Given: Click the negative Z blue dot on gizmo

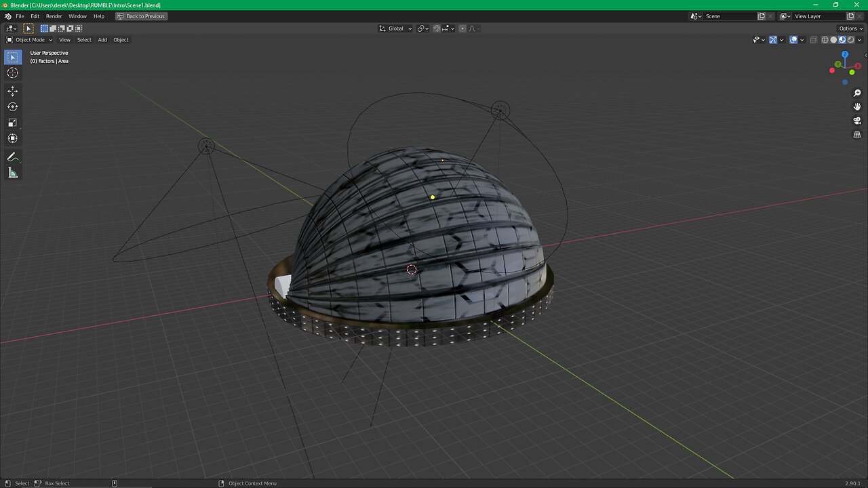Looking at the screenshot, I should click(845, 82).
